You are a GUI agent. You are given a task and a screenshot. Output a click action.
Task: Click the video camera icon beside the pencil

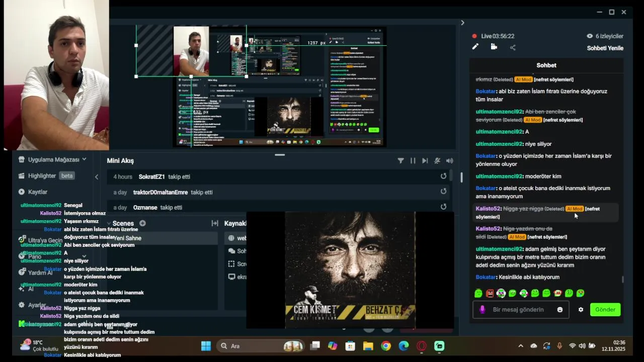pyautogui.click(x=494, y=47)
